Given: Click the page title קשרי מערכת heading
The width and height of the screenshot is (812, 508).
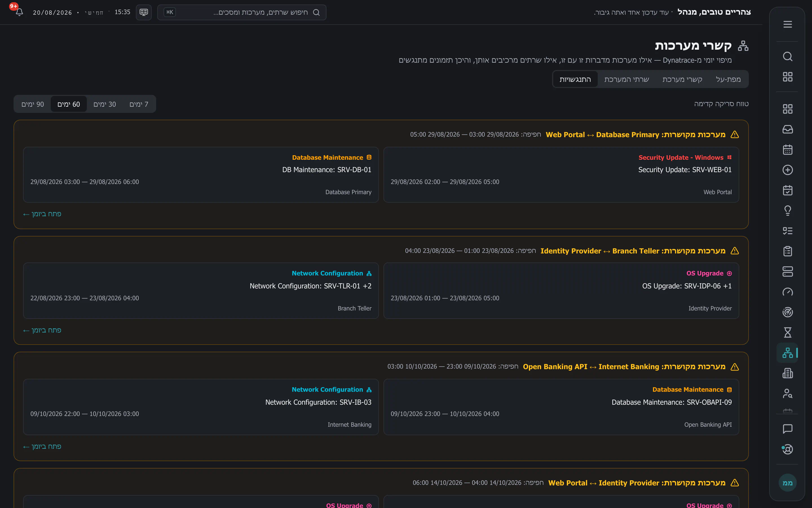Looking at the screenshot, I should point(693,45).
